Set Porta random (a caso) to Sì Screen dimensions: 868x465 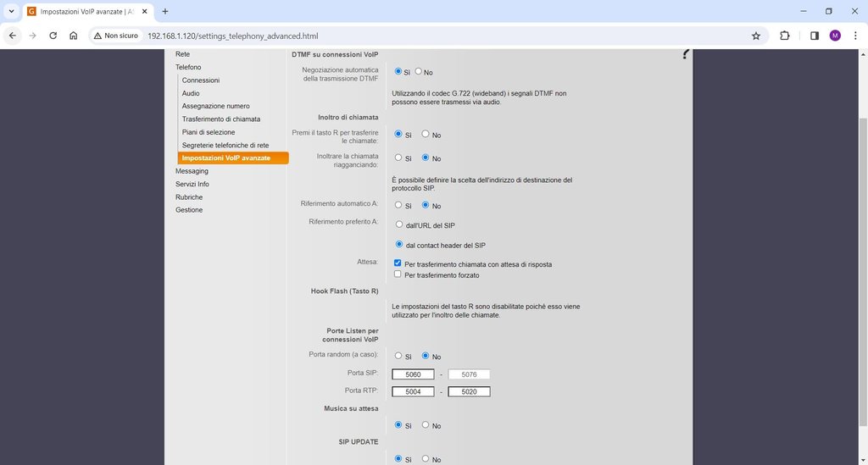pos(398,356)
